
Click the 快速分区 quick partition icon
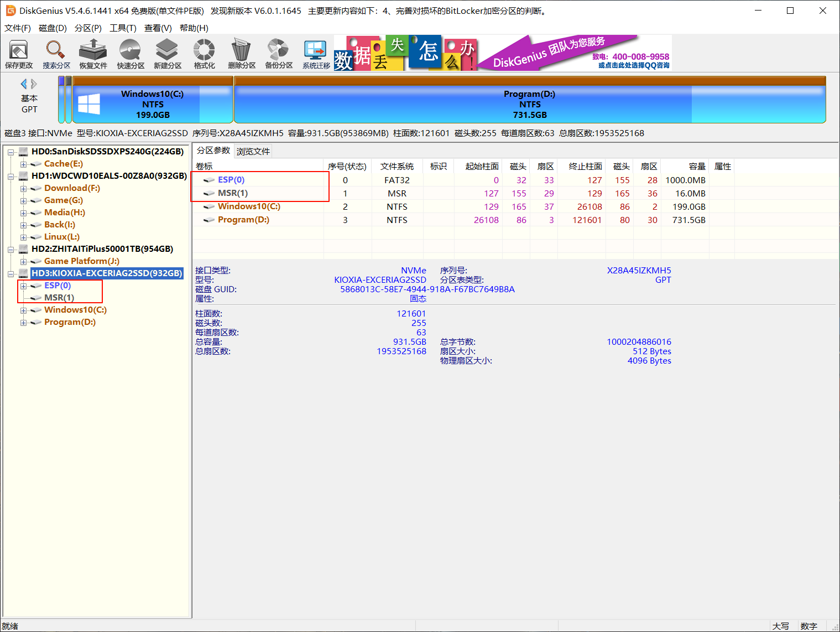click(x=131, y=54)
